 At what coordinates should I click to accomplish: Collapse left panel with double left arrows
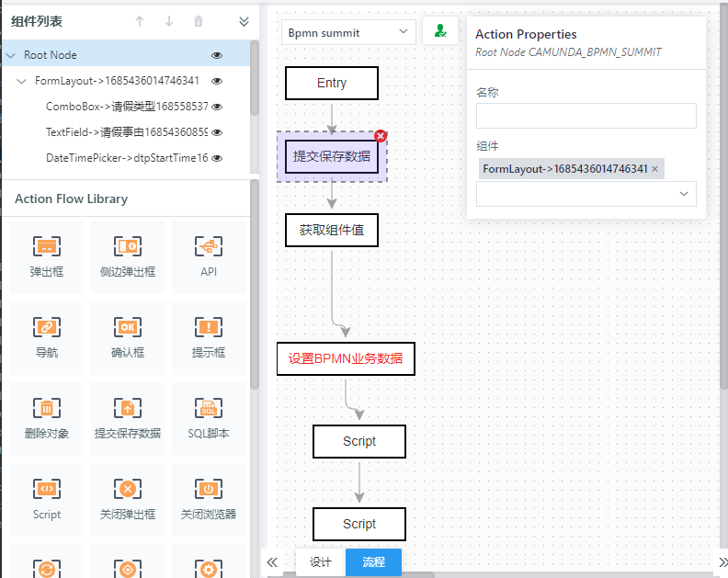pyautogui.click(x=272, y=562)
